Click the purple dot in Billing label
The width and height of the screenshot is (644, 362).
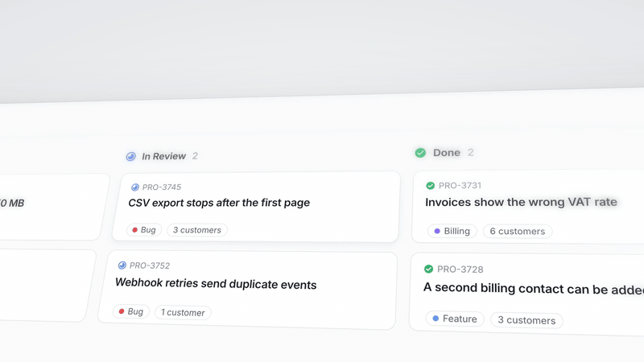coord(437,231)
